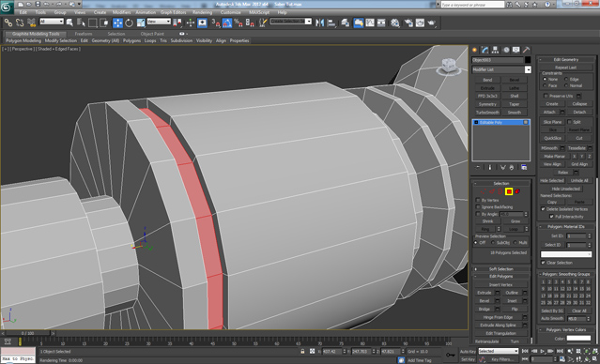Open the Mirror tool icon
The height and width of the screenshot is (364, 600).
tap(320, 23)
